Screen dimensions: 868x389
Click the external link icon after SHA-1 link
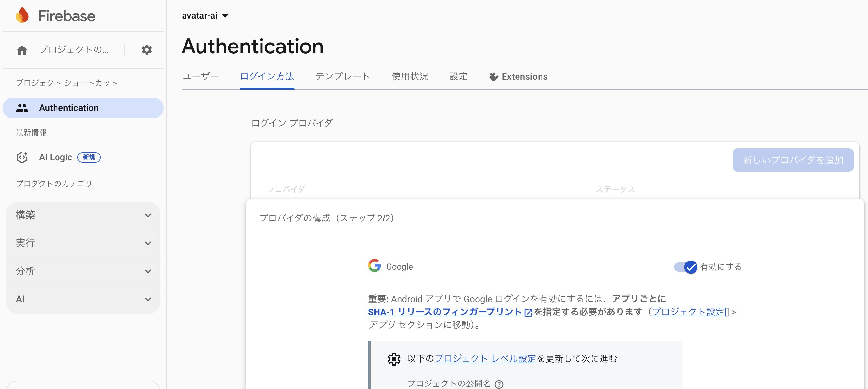tap(528, 313)
